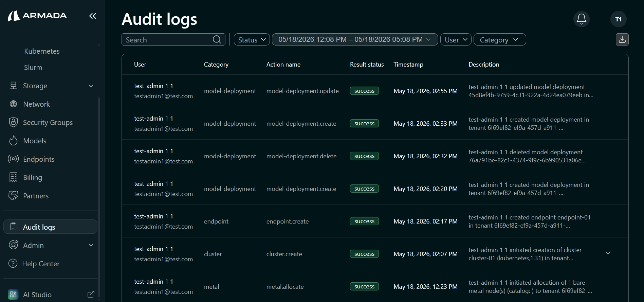
Task: Click the Models flame icon
Action: point(13,141)
